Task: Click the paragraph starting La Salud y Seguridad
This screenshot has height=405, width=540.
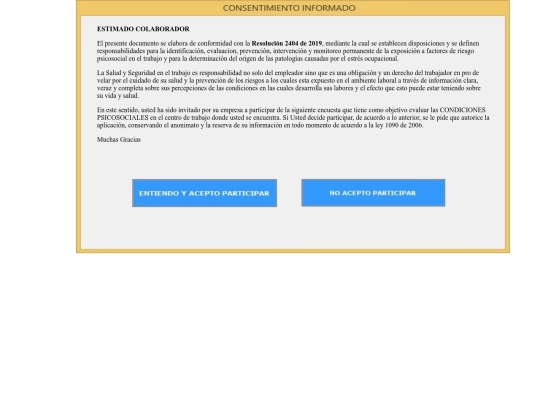Action: pyautogui.click(x=289, y=84)
